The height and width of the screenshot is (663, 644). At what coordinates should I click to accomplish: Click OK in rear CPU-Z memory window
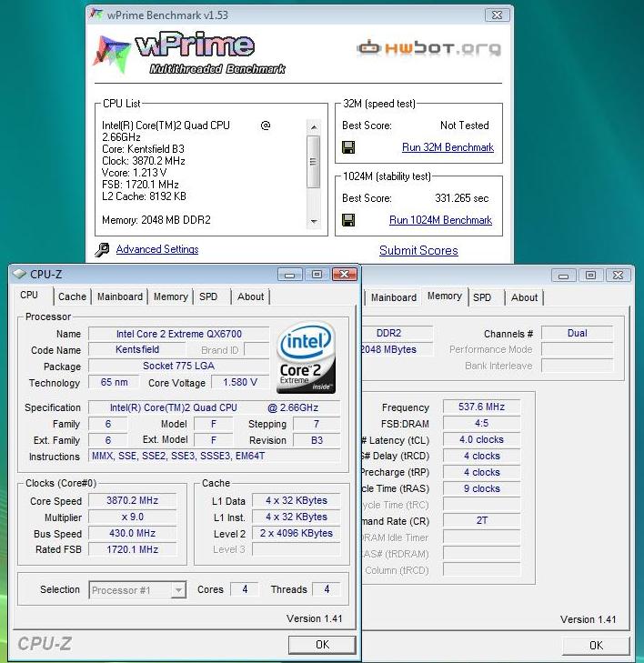pos(596,645)
